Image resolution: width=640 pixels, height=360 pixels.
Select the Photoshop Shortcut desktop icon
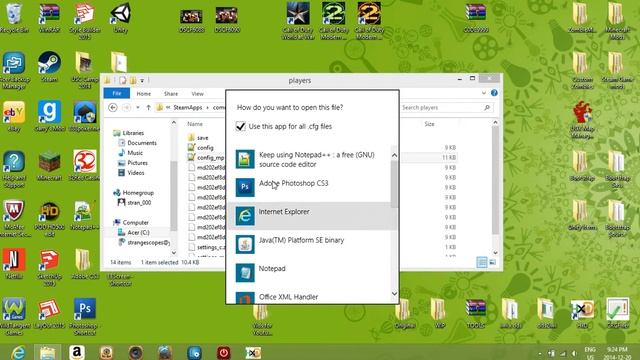[84, 316]
